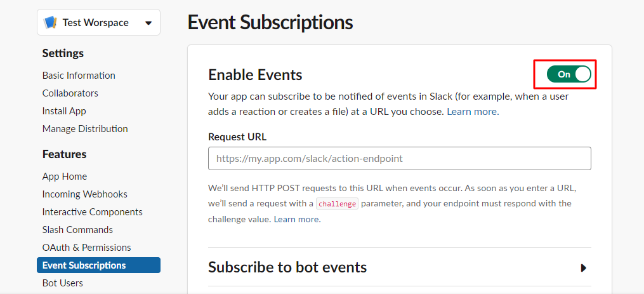Open Bot Users feature page
Viewport: 644px width, 294px height.
(62, 283)
